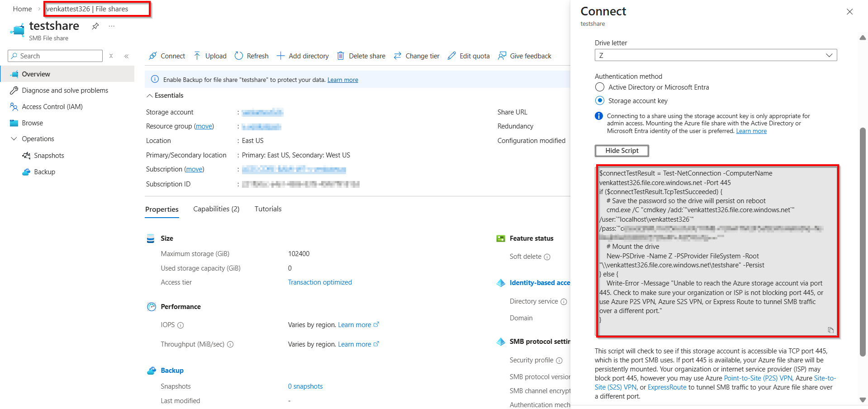The height and width of the screenshot is (409, 868).
Task: Click the Feature status icon
Action: coord(501,238)
